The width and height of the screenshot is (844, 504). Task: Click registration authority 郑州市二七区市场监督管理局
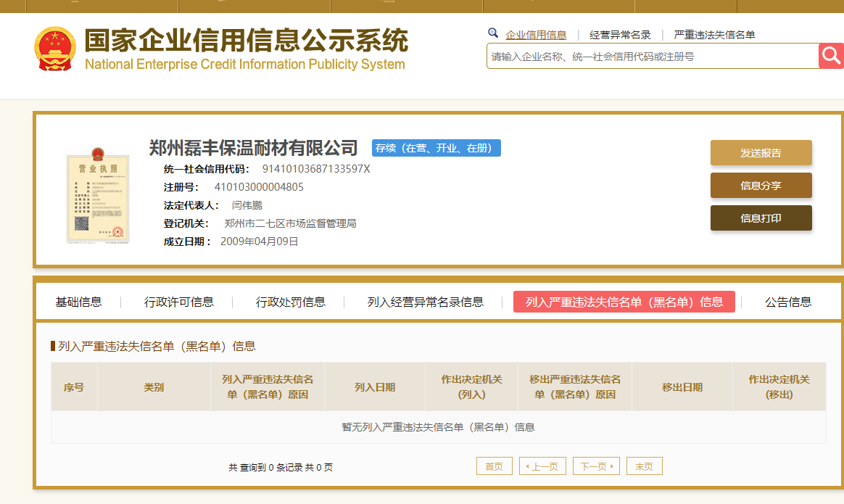tap(290, 223)
